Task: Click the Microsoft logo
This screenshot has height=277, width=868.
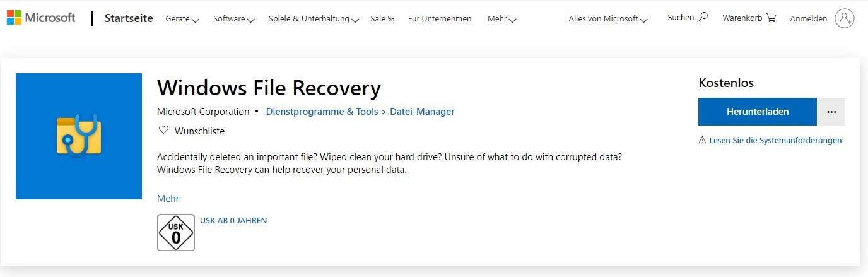Action: (x=41, y=18)
